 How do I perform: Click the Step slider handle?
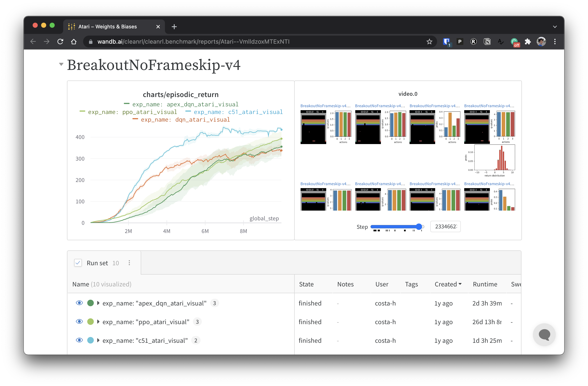(x=419, y=226)
